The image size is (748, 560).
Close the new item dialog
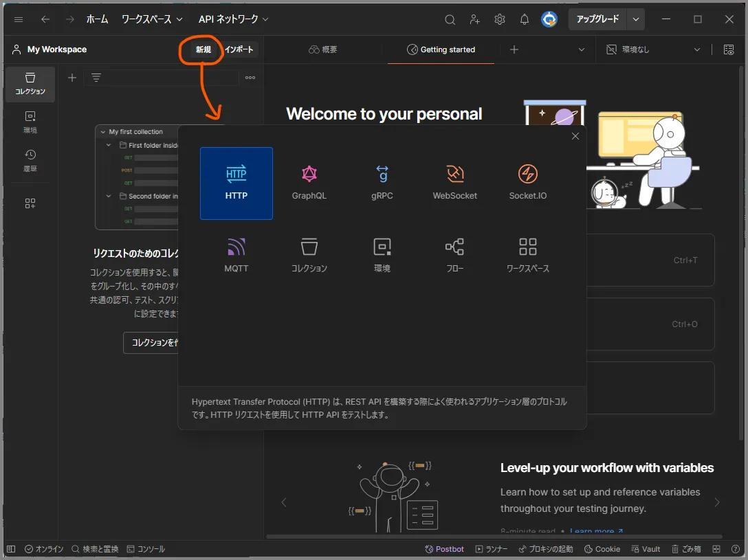point(575,136)
